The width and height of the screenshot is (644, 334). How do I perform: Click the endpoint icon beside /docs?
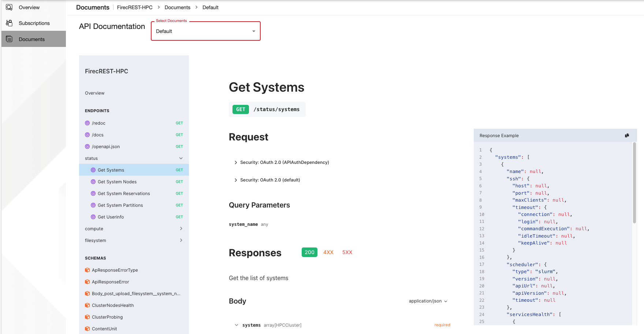click(x=87, y=135)
